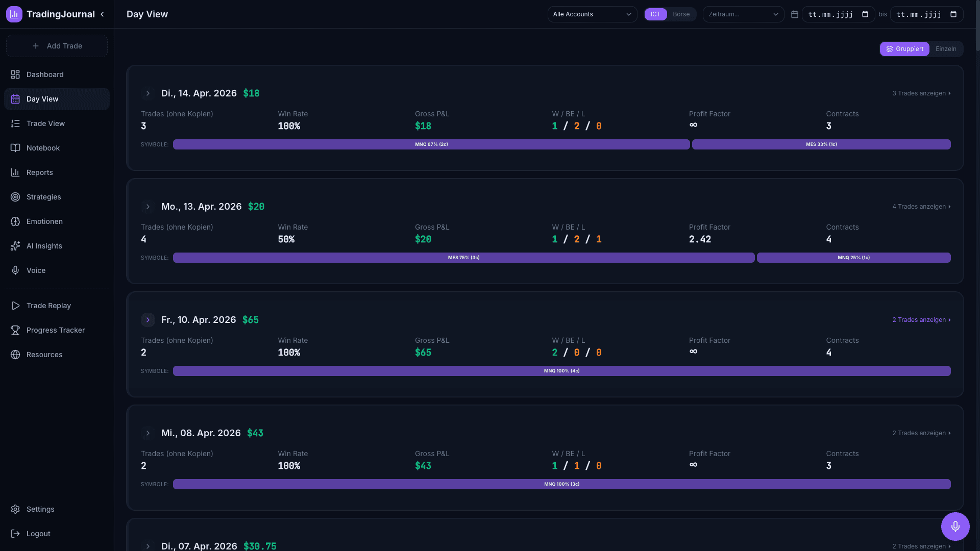
Task: Switch view to Einzeln
Action: [x=946, y=49]
